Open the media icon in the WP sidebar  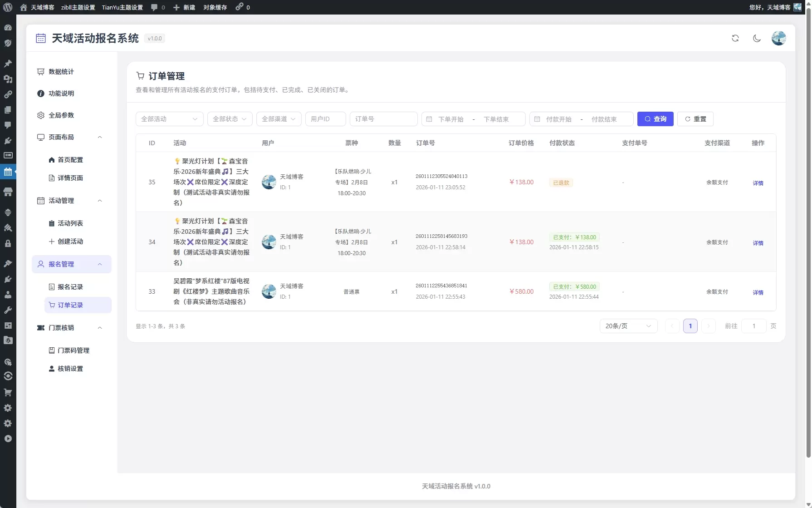8,79
